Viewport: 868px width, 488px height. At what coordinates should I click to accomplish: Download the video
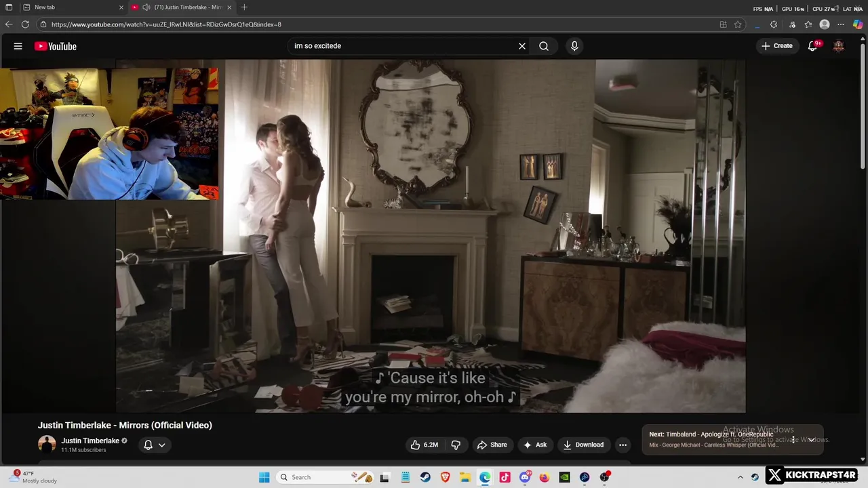[x=583, y=445]
